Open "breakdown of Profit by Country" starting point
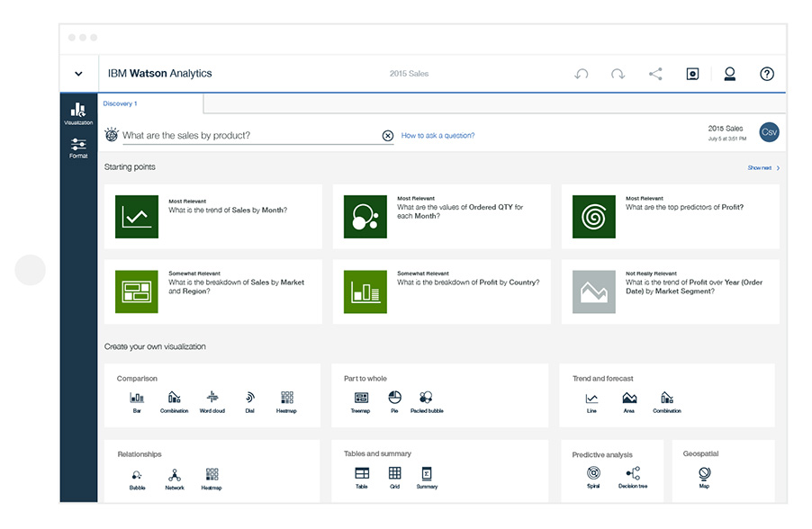This screenshot has width=812, height=529. 441,291
